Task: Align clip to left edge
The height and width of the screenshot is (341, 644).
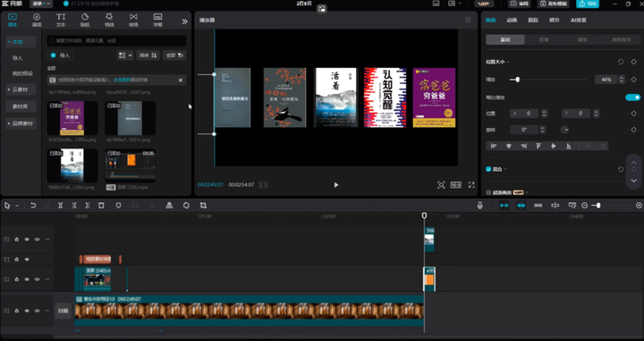Action: point(494,146)
